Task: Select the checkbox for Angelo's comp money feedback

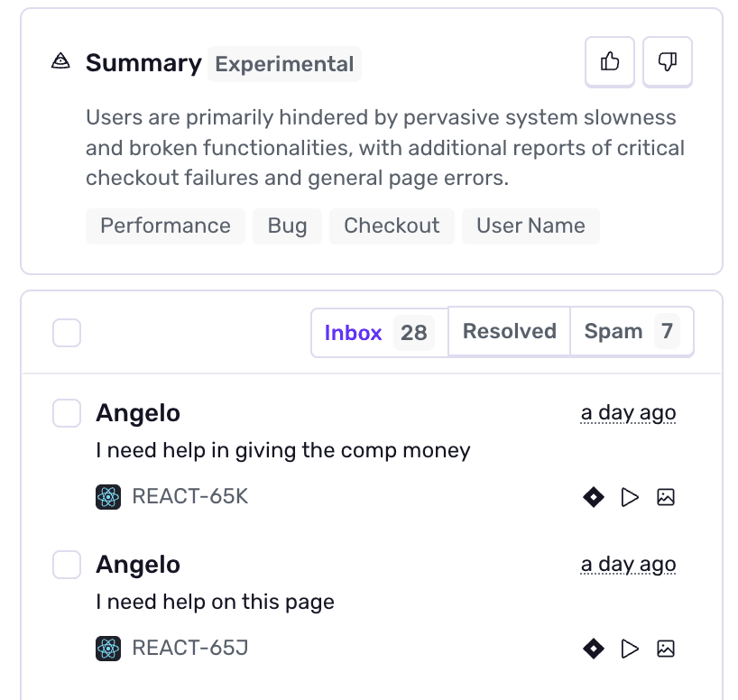Action: (66, 412)
